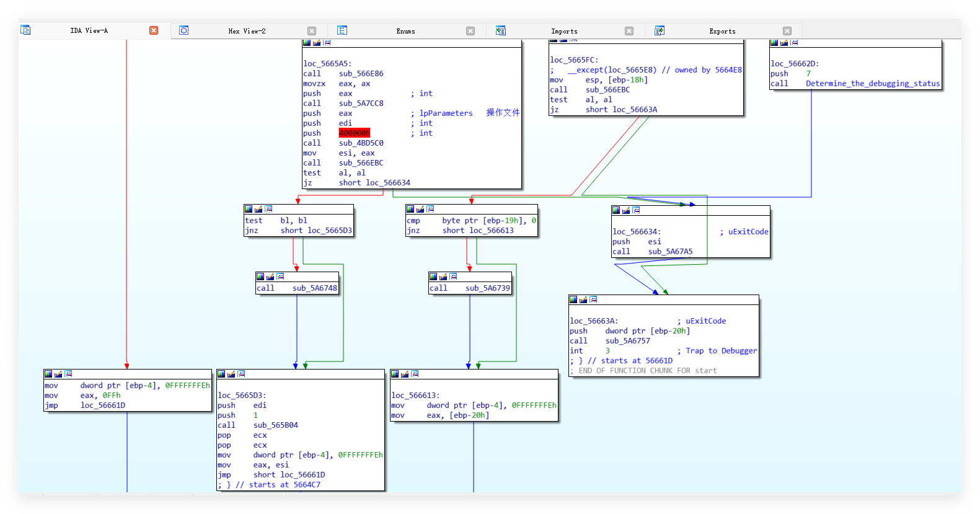
Task: Set the node color of the 'call sub_5A6739' node
Action: tap(433, 277)
